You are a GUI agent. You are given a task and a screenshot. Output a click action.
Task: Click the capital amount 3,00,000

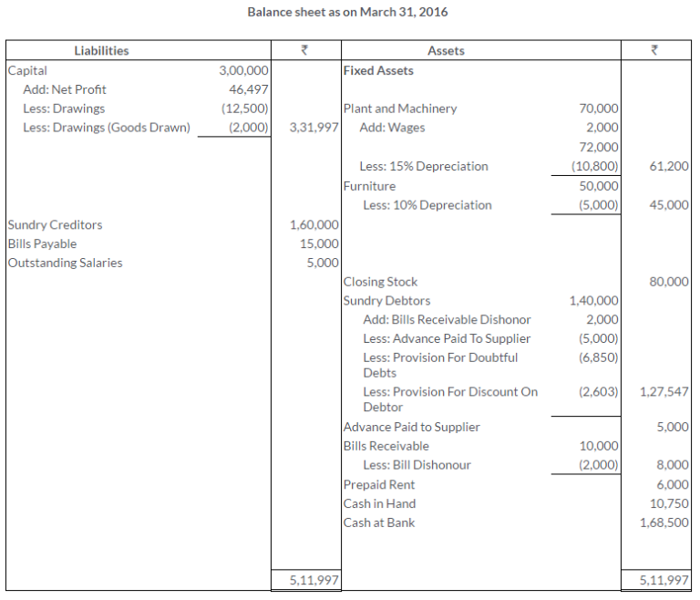[x=243, y=70]
